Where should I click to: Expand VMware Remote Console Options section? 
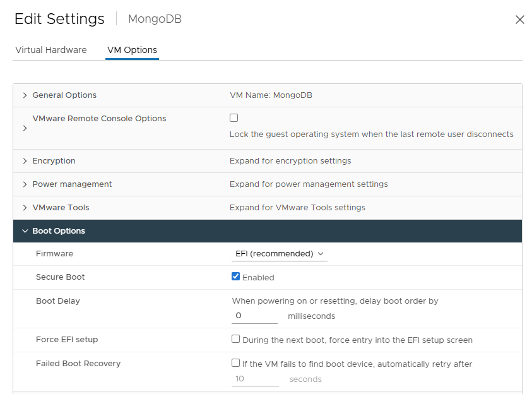(x=25, y=128)
